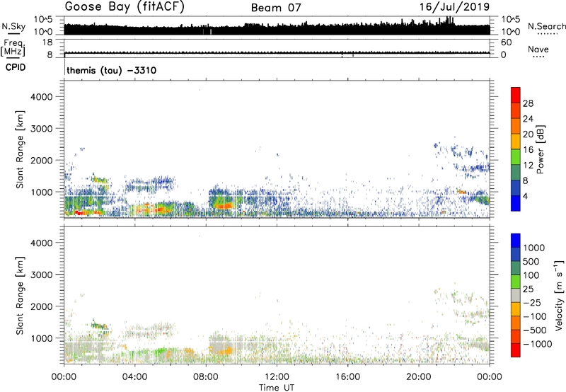Pick the Power colorbar segment between 4 and 8
Viewport: 566px width, 392px height.
click(516, 188)
